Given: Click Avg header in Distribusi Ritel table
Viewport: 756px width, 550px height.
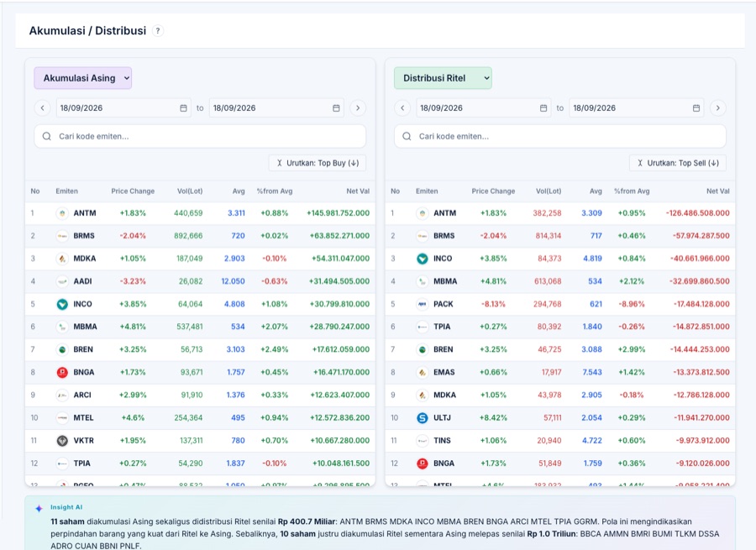Looking at the screenshot, I should point(596,191).
